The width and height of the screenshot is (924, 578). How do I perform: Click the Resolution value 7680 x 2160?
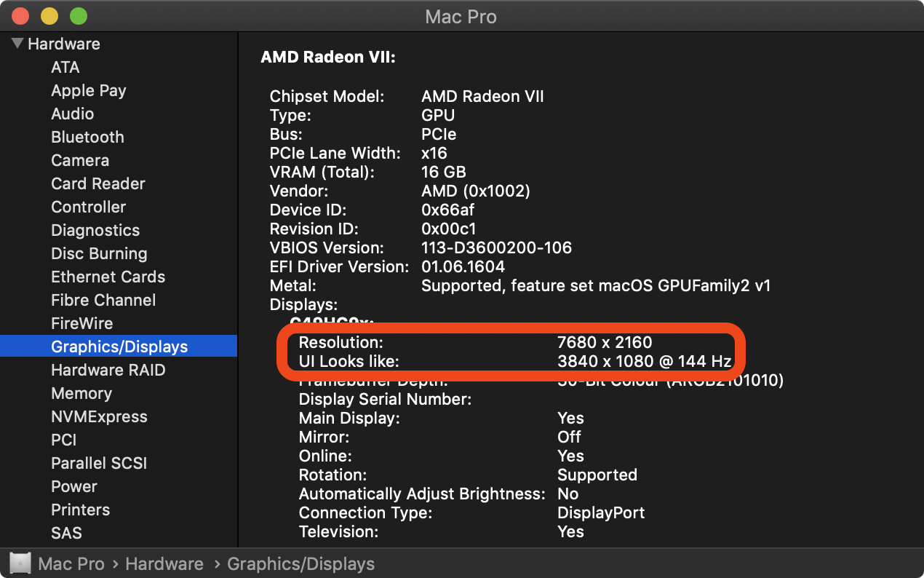tap(605, 342)
